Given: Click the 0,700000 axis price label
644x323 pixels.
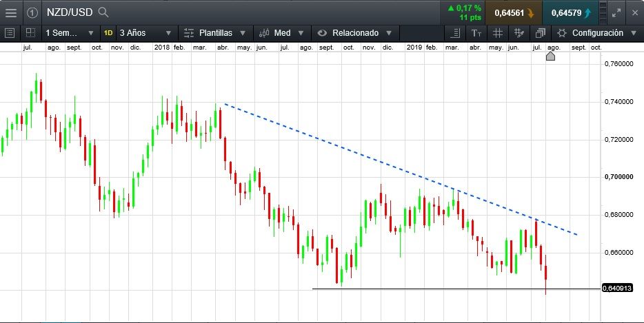Looking at the screenshot, I should point(619,177).
